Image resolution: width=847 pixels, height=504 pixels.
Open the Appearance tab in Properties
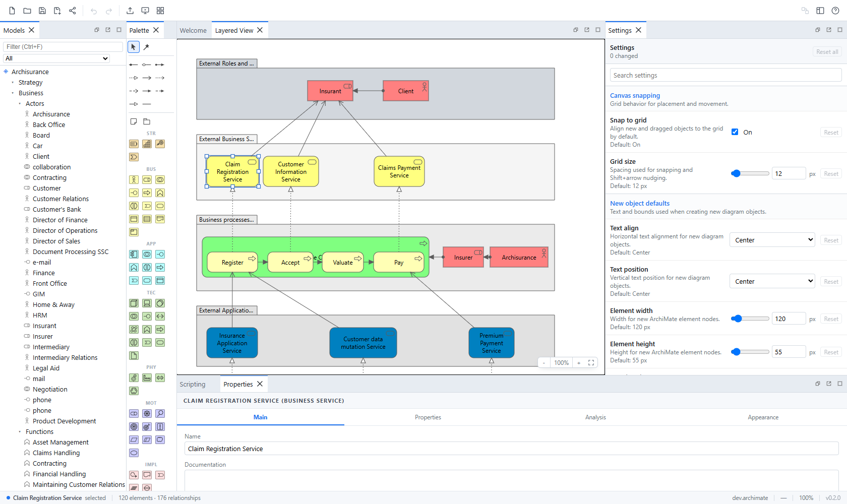(763, 417)
